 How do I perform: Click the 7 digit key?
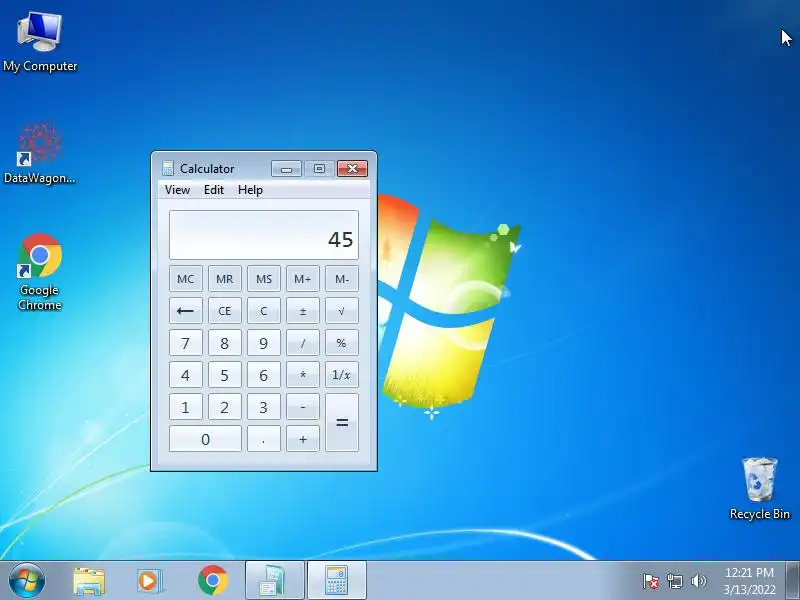click(x=186, y=343)
